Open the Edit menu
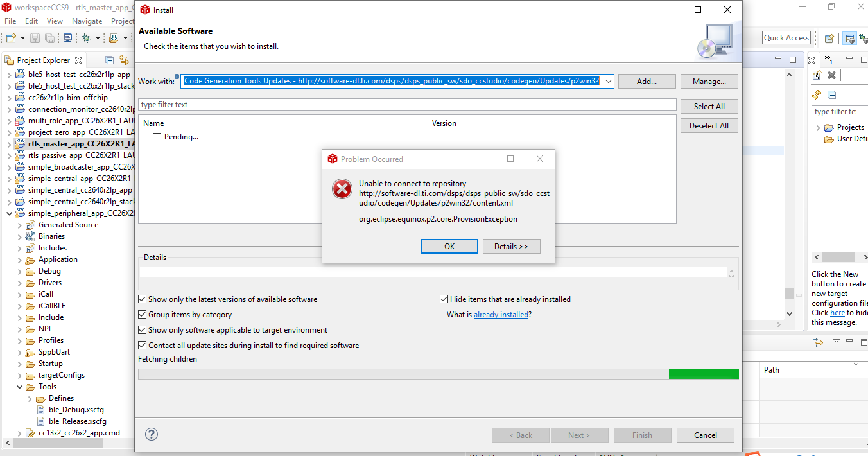 pyautogui.click(x=31, y=21)
